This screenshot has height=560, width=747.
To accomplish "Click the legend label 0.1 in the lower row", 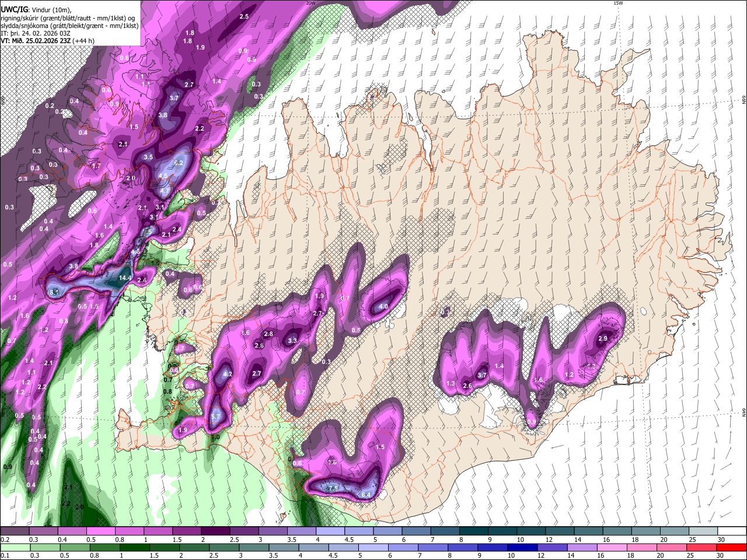I will (5, 555).
